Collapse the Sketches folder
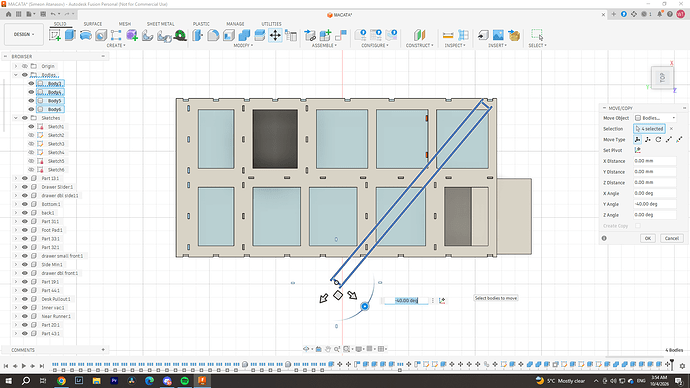690x388 pixels. click(16, 118)
